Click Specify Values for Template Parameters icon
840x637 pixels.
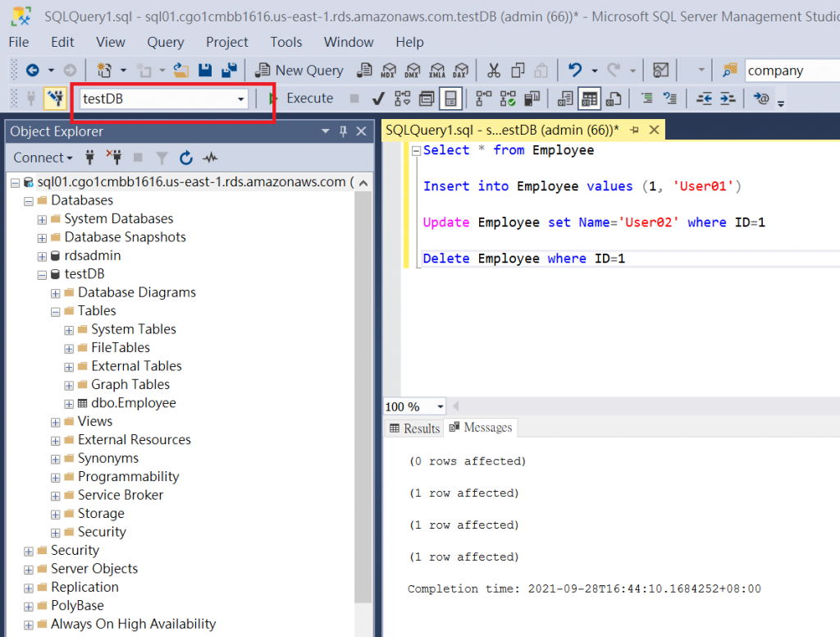click(x=761, y=99)
